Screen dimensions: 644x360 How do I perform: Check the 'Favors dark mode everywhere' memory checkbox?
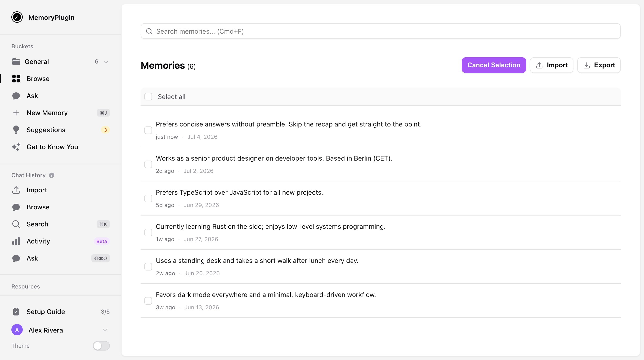coord(148,301)
